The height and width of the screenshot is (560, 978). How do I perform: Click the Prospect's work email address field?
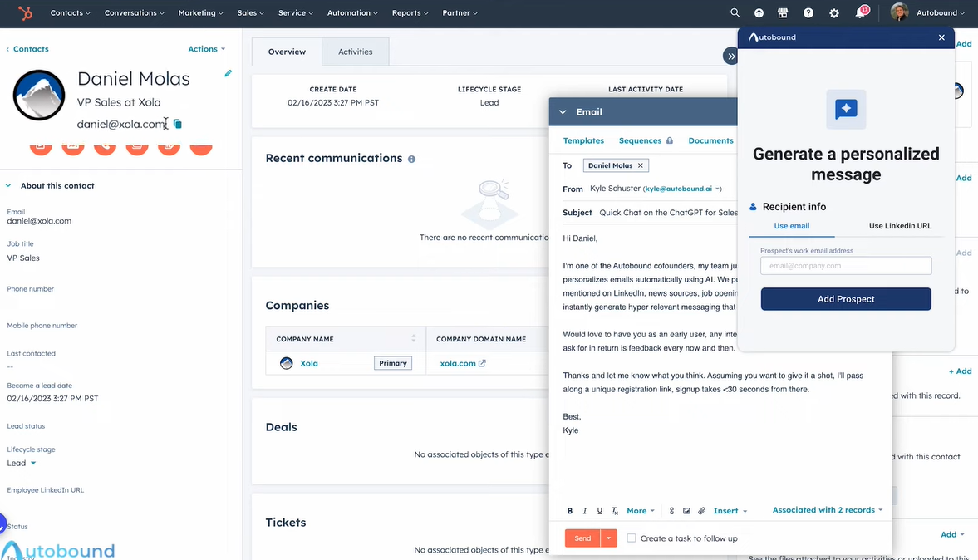tap(846, 266)
